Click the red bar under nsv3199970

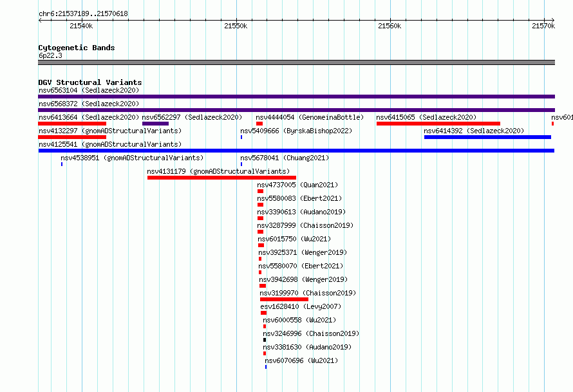284,299
